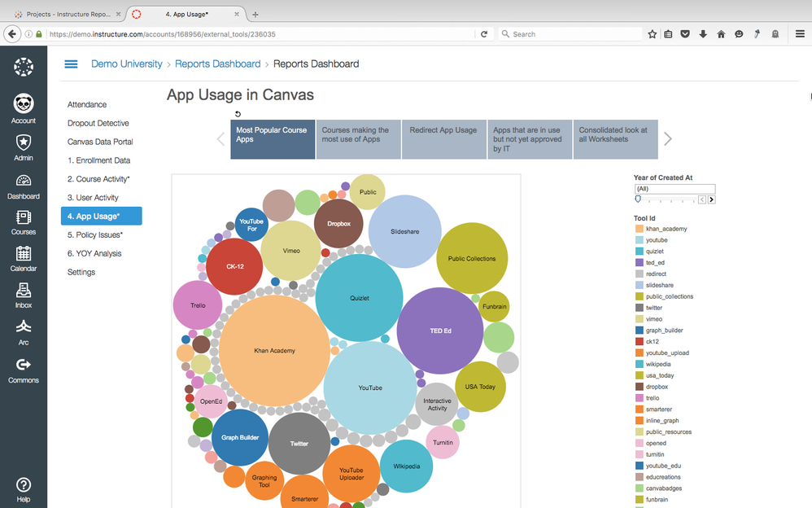Click the quizlet legend swatch
This screenshot has height=508, width=812.
[640, 252]
